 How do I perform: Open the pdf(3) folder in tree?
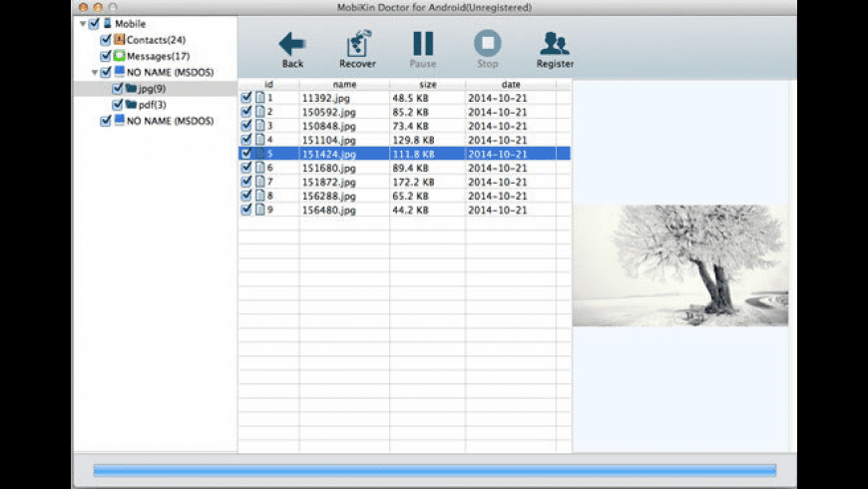pyautogui.click(x=153, y=105)
